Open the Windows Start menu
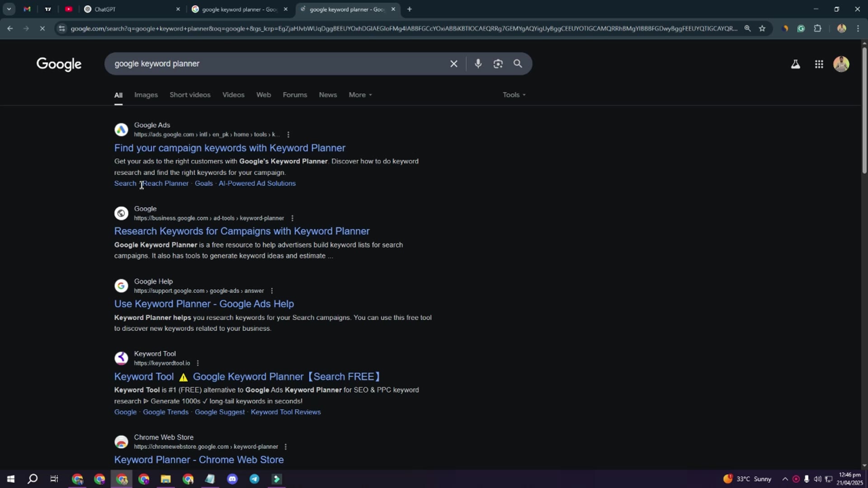The image size is (868, 488). 10,479
